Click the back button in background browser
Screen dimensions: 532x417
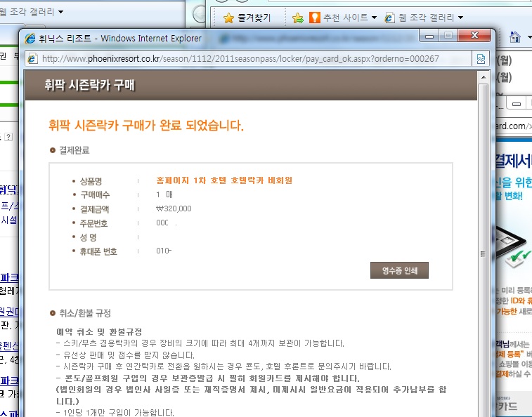200,15
